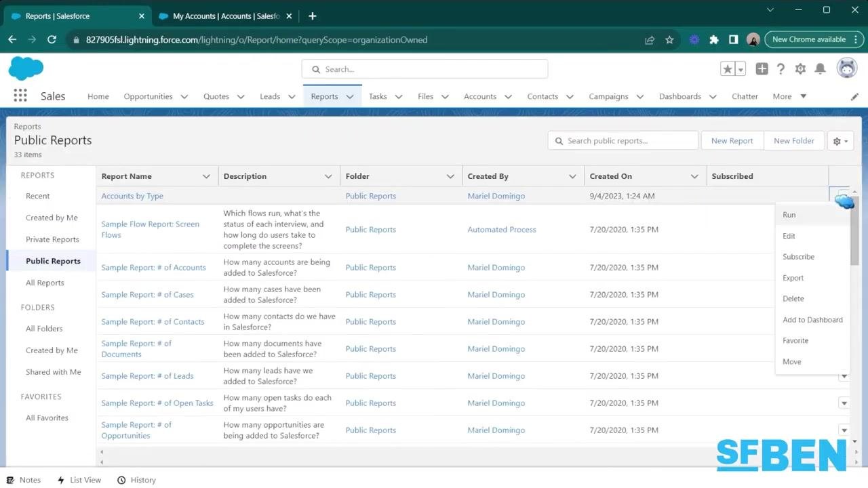Image resolution: width=868 pixels, height=488 pixels.
Task: Expand the Leads nav dropdown chevron
Action: [292, 97]
